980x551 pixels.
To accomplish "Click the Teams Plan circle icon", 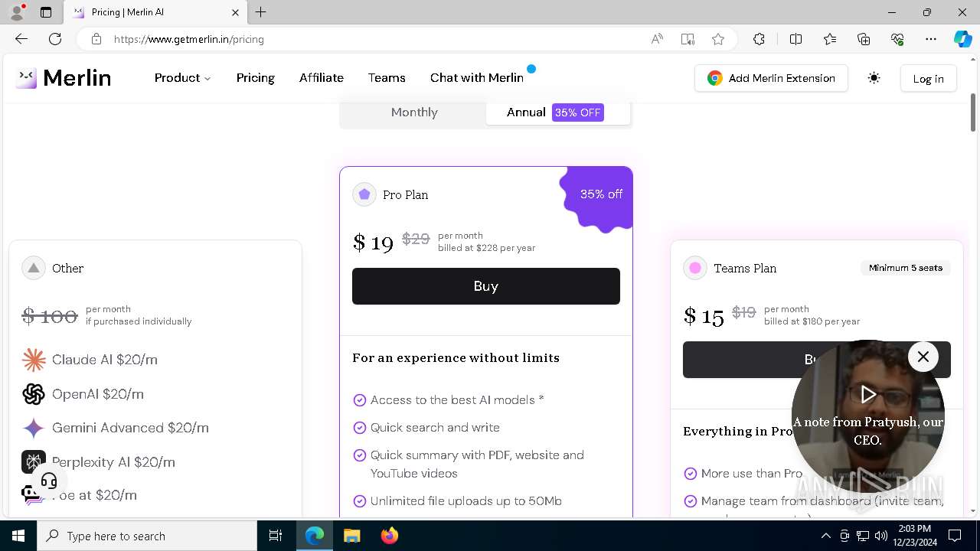I will tap(695, 268).
